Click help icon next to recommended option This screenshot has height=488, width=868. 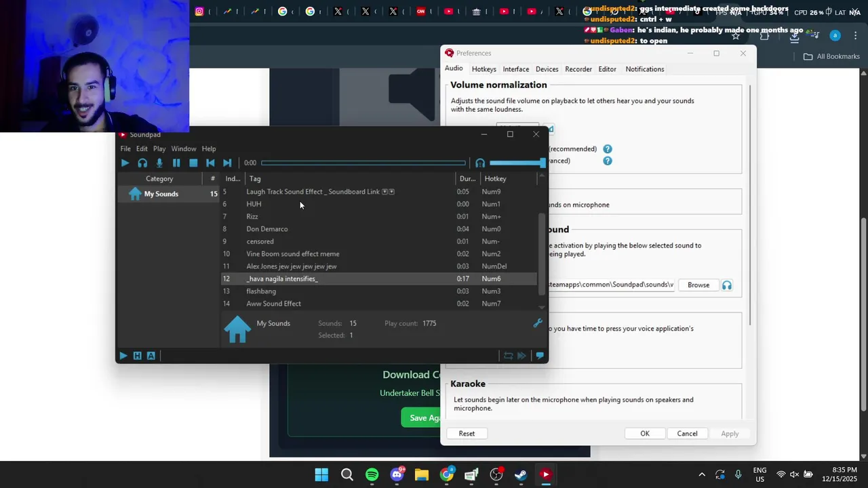coord(608,149)
